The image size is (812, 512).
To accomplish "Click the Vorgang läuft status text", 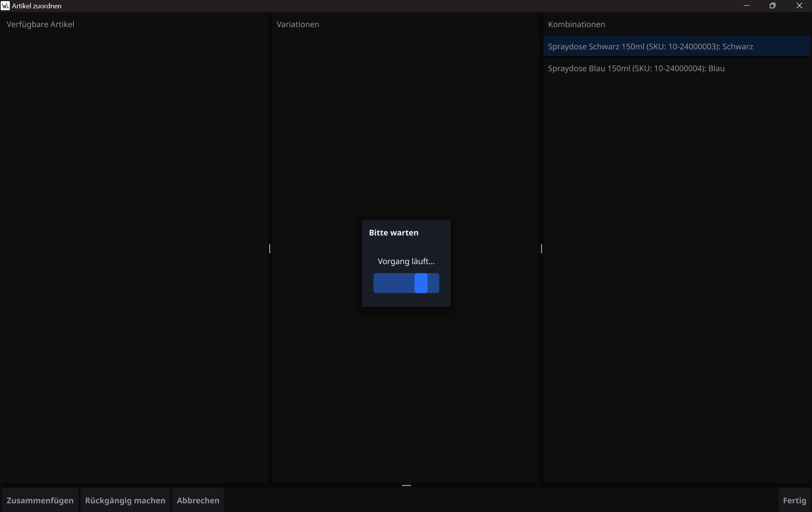I will click(x=406, y=261).
